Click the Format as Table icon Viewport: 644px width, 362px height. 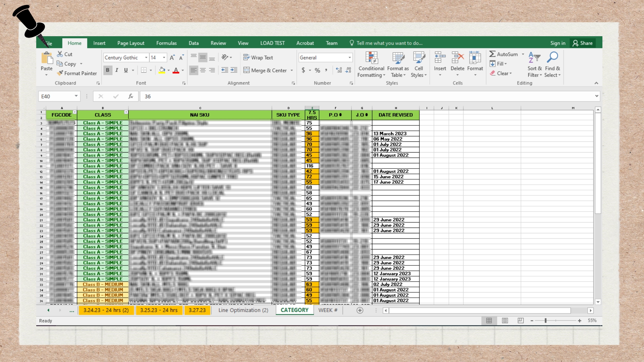[x=398, y=58]
